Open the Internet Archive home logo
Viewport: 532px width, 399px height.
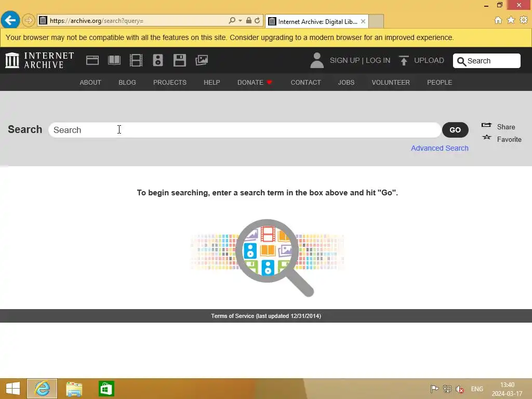click(x=39, y=60)
